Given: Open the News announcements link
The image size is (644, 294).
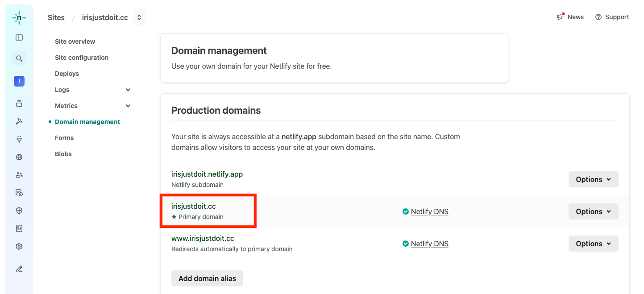Looking at the screenshot, I should tap(570, 17).
